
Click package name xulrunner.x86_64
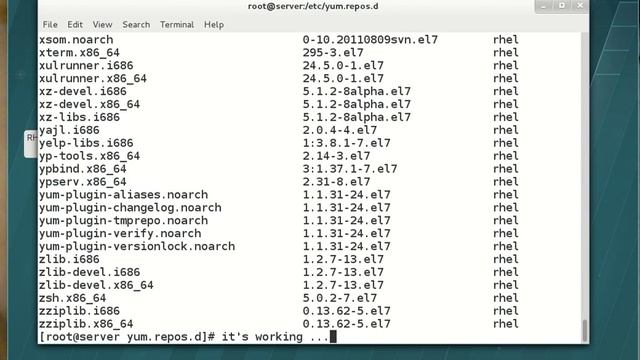93,78
